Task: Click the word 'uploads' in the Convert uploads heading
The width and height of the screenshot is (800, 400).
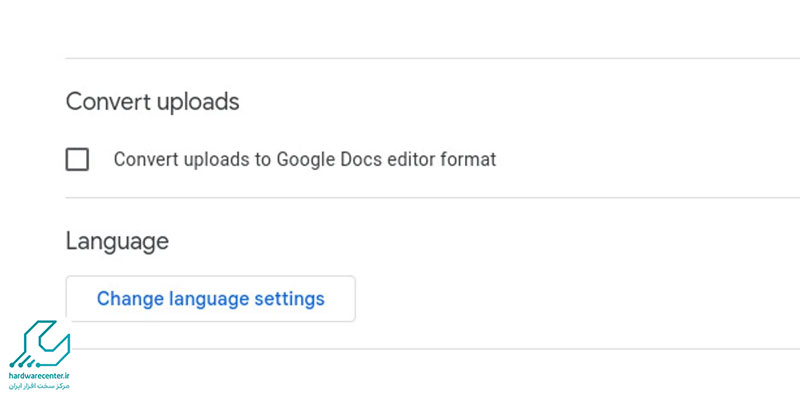Action: point(198,102)
